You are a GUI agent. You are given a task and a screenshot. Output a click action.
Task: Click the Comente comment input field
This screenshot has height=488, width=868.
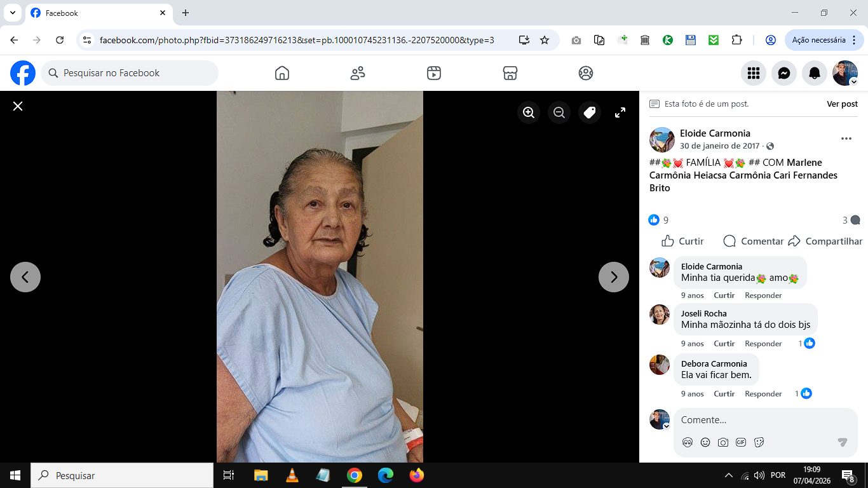(x=766, y=420)
